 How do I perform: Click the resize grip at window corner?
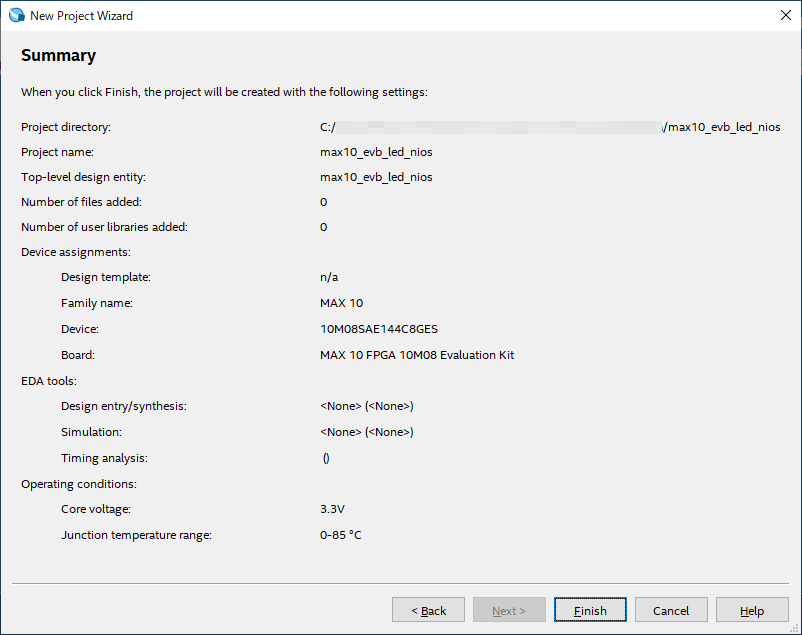click(795, 629)
